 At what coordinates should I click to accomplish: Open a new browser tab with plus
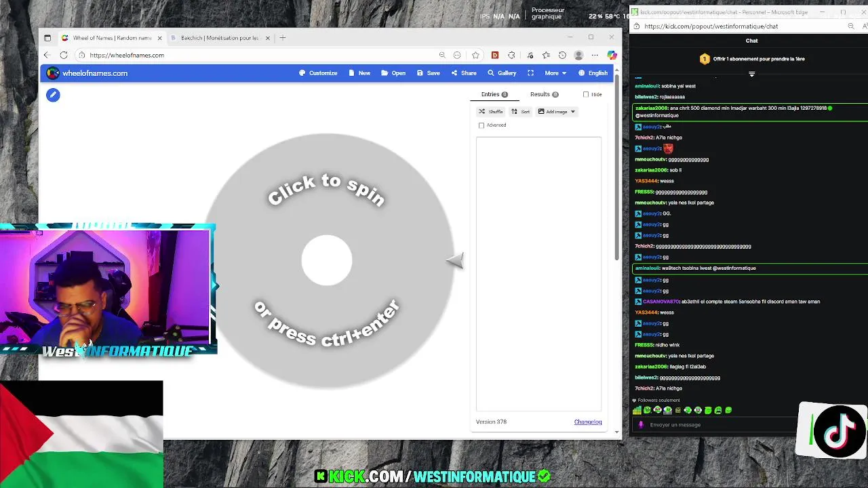283,38
